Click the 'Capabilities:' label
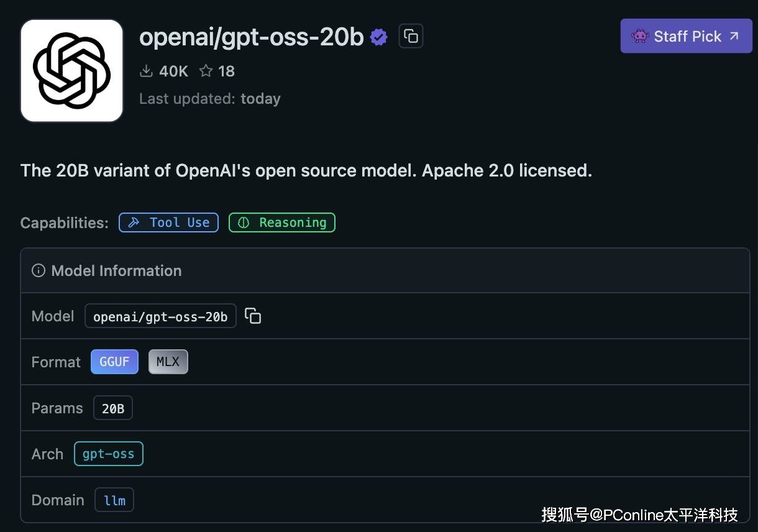The image size is (758, 532). pyautogui.click(x=65, y=223)
